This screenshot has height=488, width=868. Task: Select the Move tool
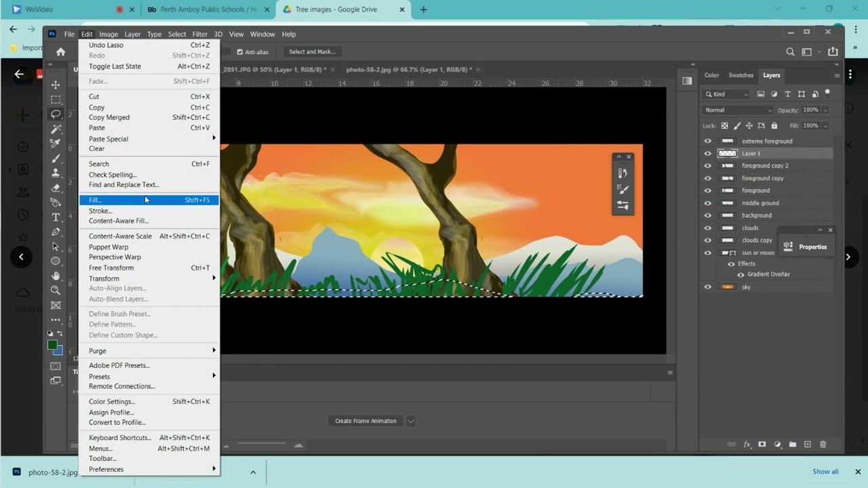pos(56,85)
